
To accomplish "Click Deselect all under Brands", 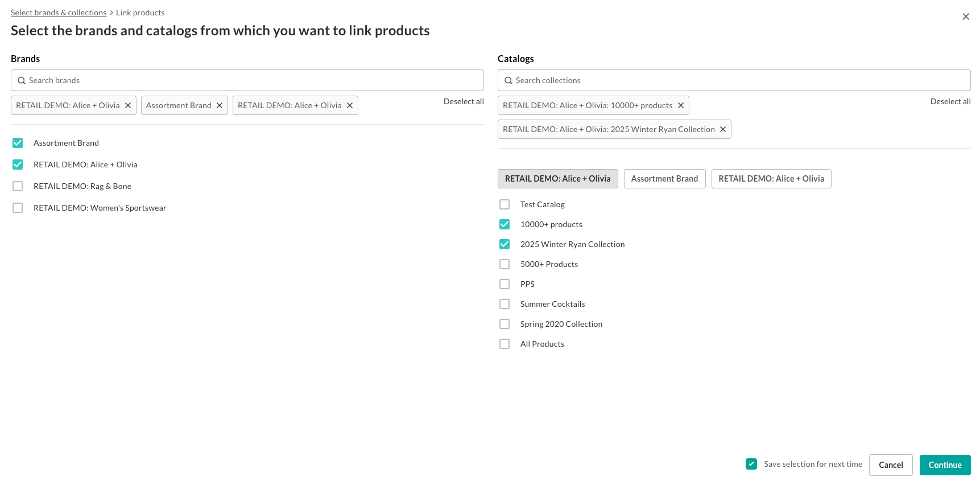I will click(x=463, y=101).
